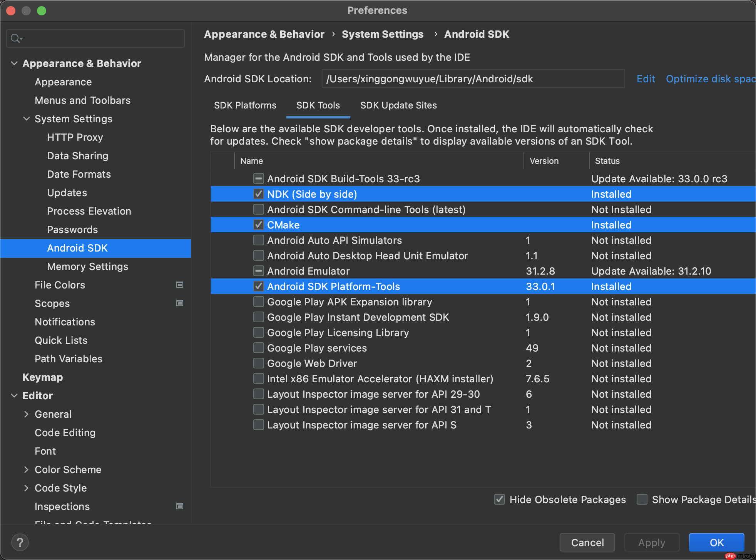Uncheck the NDK (Side by side) checkbox
Viewport: 756px width, 560px height.
(x=258, y=194)
